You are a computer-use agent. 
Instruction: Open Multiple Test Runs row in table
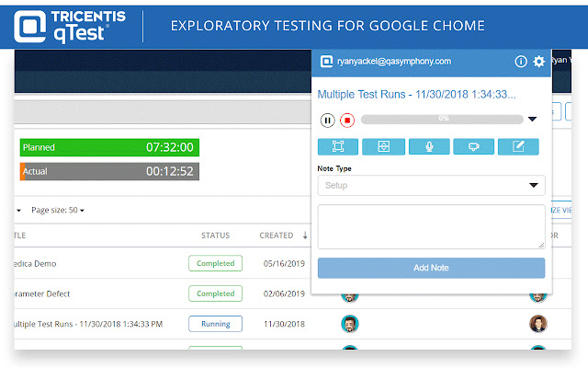88,324
